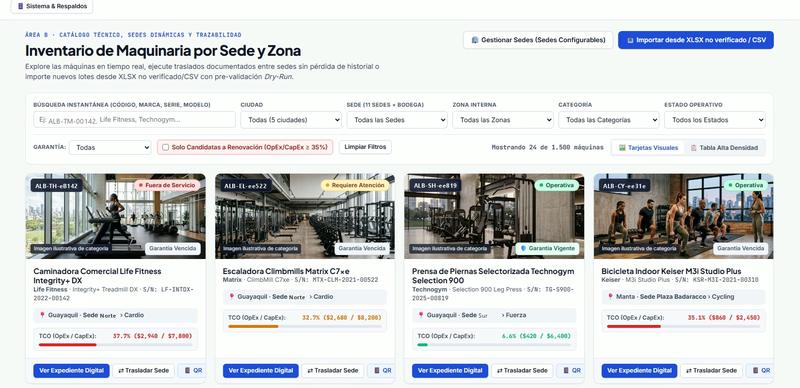Ver Expediente Digital for Technogym leg press
The width and height of the screenshot is (800, 388).
(450, 371)
